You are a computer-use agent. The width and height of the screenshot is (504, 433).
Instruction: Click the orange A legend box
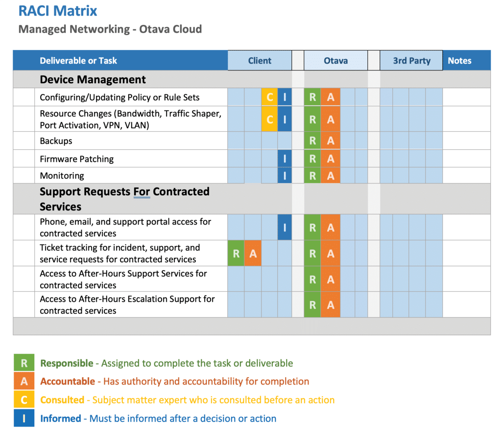pos(24,381)
